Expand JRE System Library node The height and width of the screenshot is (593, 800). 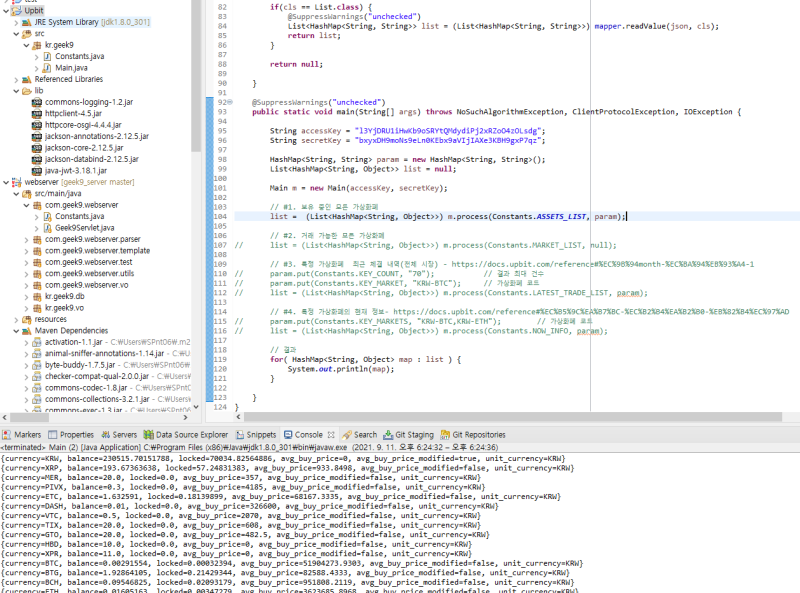(x=16, y=22)
